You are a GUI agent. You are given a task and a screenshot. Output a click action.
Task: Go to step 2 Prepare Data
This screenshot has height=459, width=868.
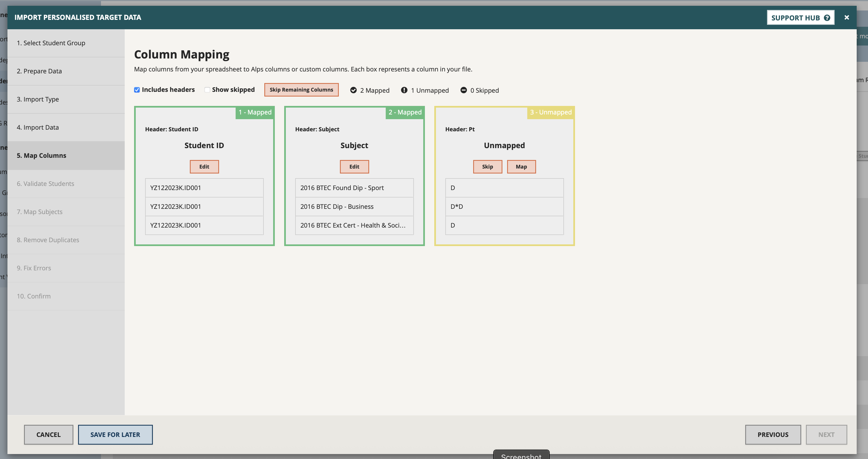point(66,71)
